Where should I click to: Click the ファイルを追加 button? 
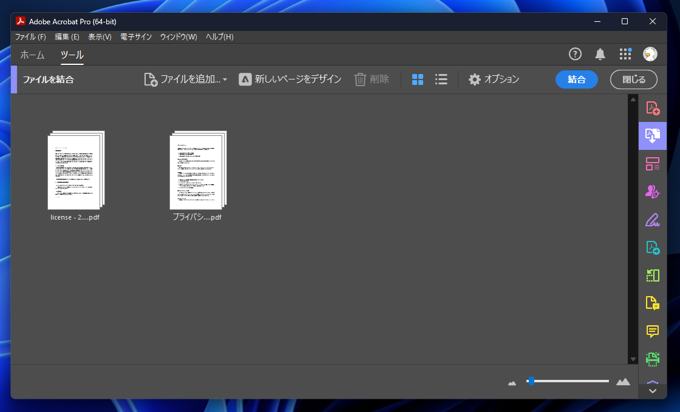pyautogui.click(x=182, y=79)
